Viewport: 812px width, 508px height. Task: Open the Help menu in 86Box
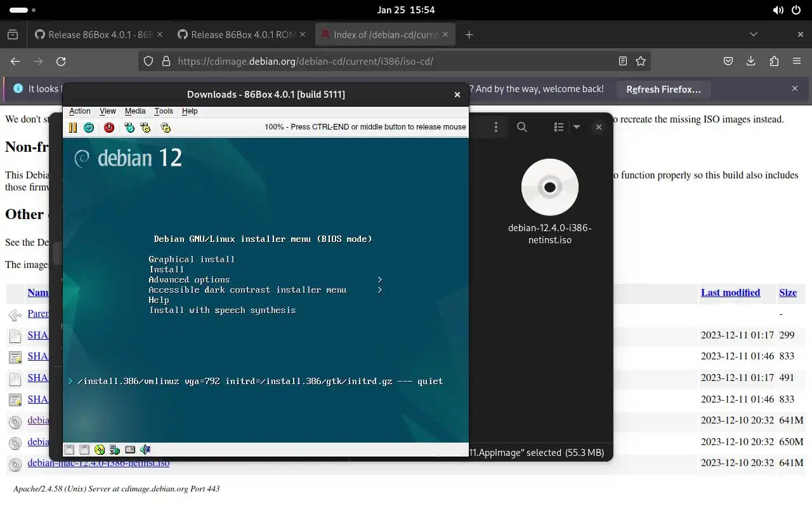pos(190,111)
